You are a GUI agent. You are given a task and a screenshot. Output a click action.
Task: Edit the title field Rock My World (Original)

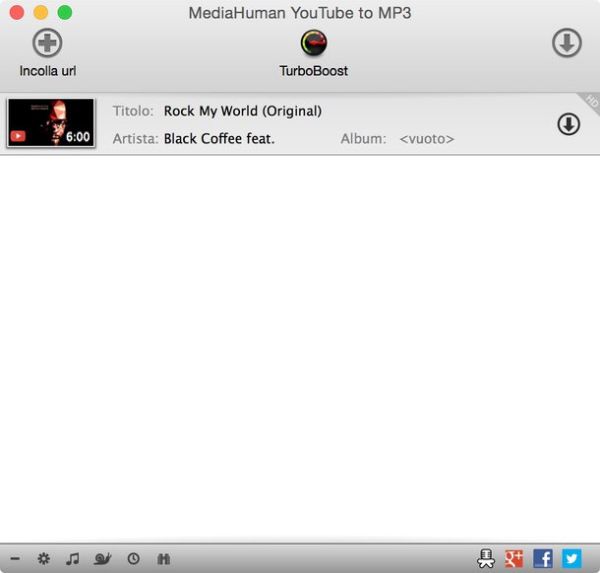click(242, 111)
